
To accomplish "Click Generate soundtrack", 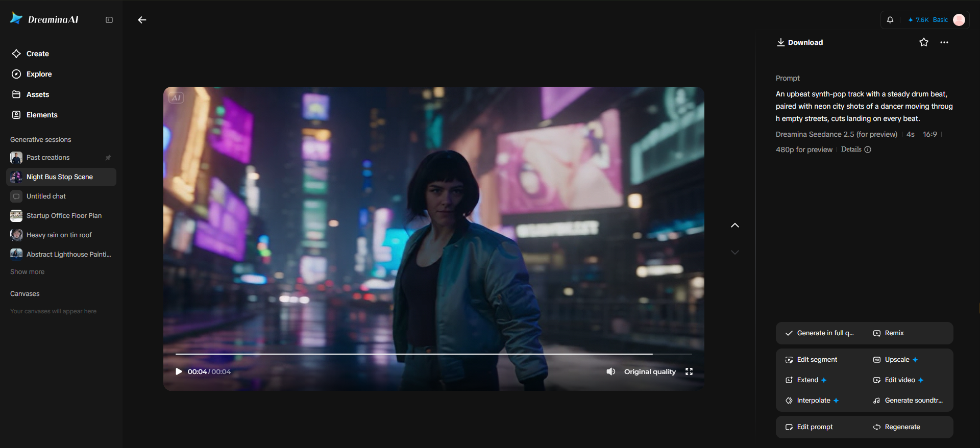I will 908,401.
